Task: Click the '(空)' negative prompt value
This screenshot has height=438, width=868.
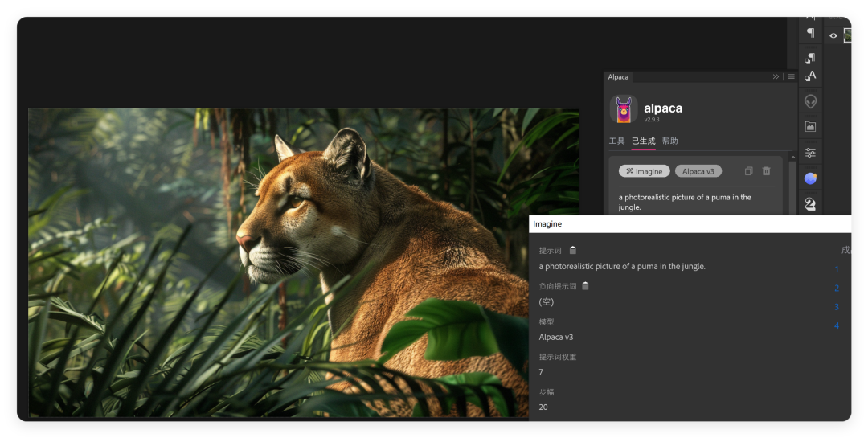Action: (547, 302)
